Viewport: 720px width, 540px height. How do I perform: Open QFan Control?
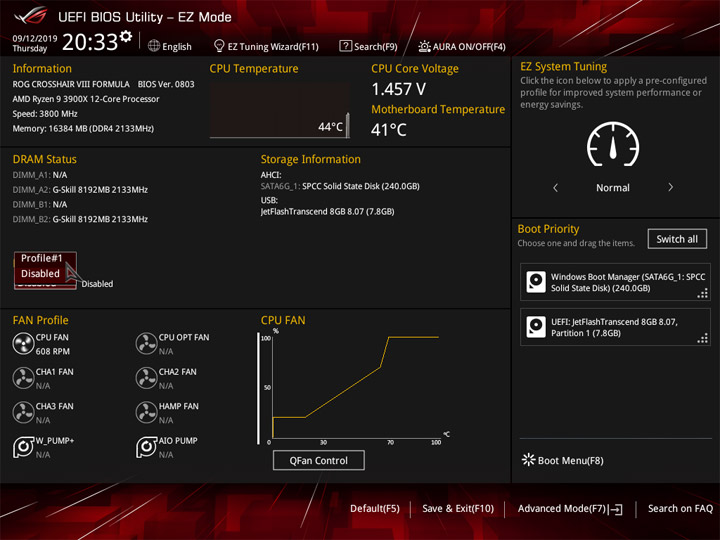point(319,460)
